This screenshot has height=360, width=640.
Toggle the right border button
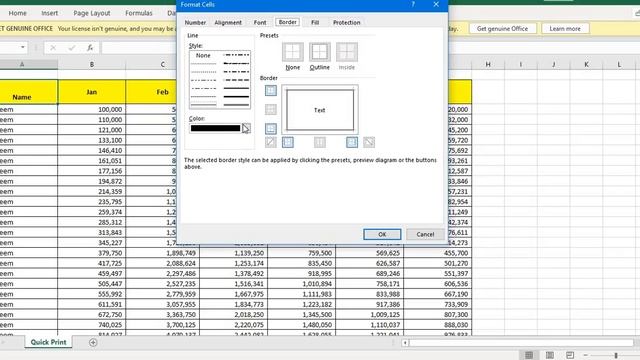[x=352, y=142]
